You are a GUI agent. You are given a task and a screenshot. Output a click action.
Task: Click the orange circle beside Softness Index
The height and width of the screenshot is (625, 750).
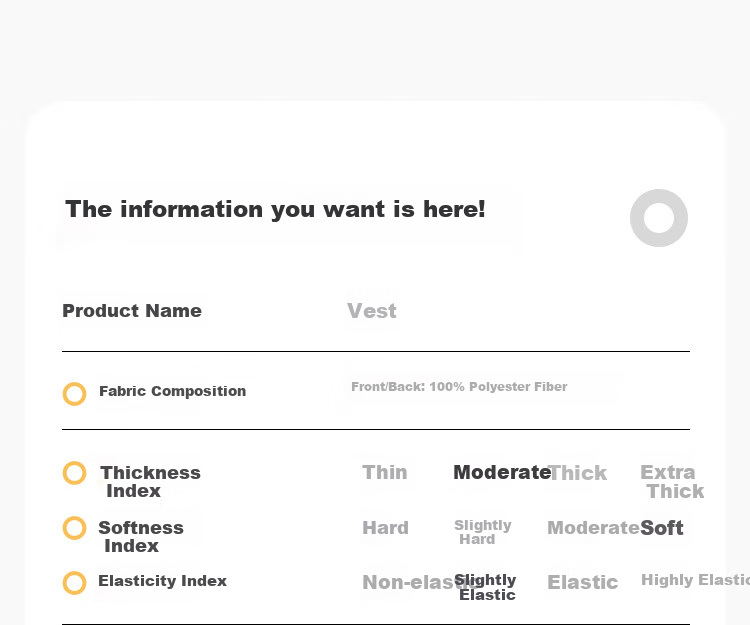[75, 528]
